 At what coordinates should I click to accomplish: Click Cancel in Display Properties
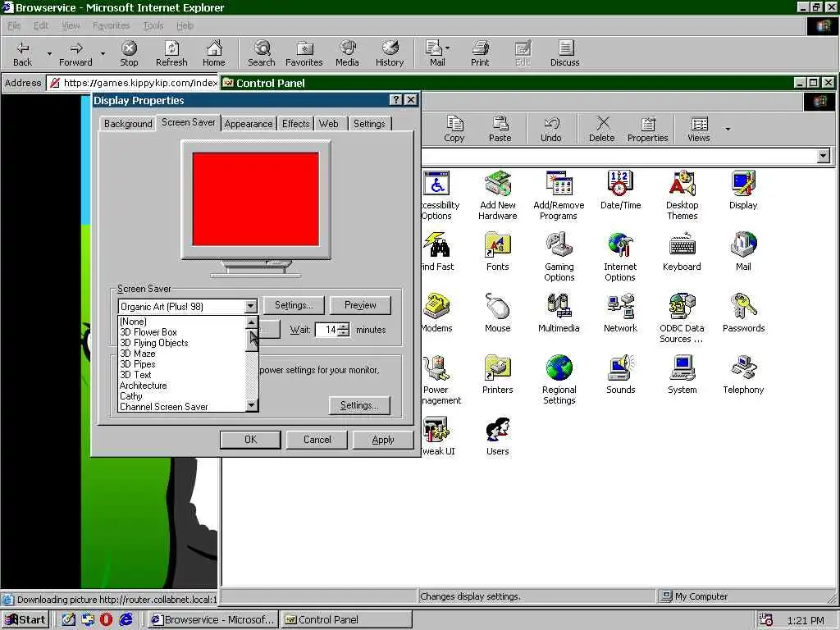pos(317,440)
